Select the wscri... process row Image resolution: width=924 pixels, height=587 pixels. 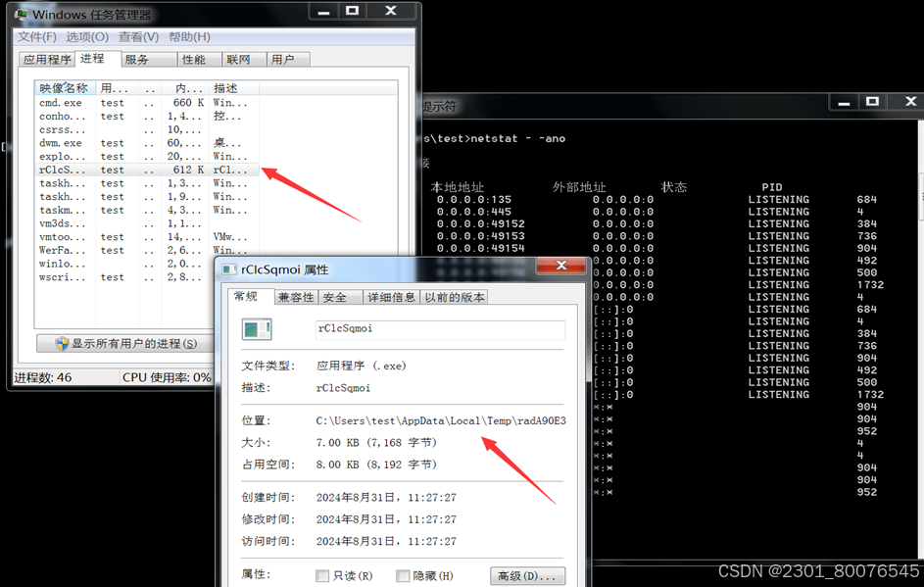124,277
